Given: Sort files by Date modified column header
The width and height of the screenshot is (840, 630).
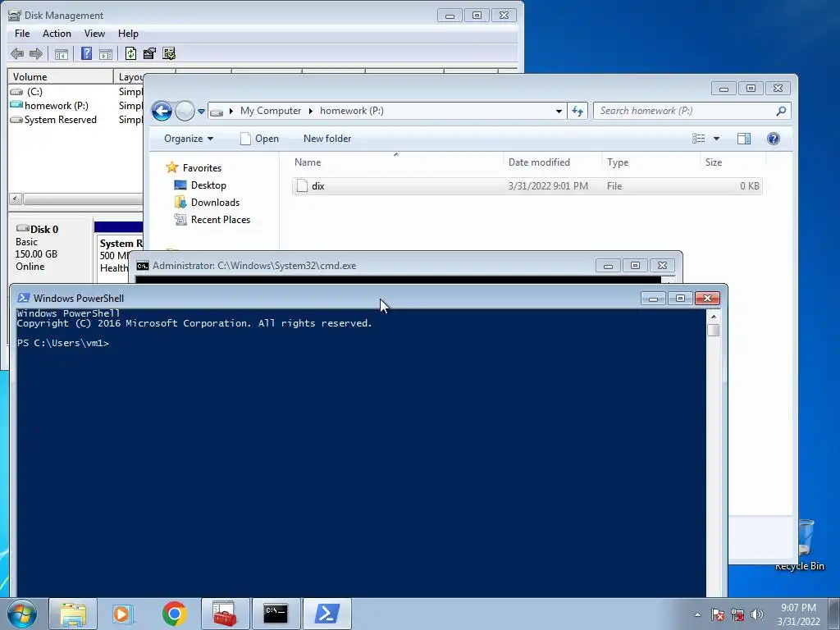Looking at the screenshot, I should click(552, 162).
